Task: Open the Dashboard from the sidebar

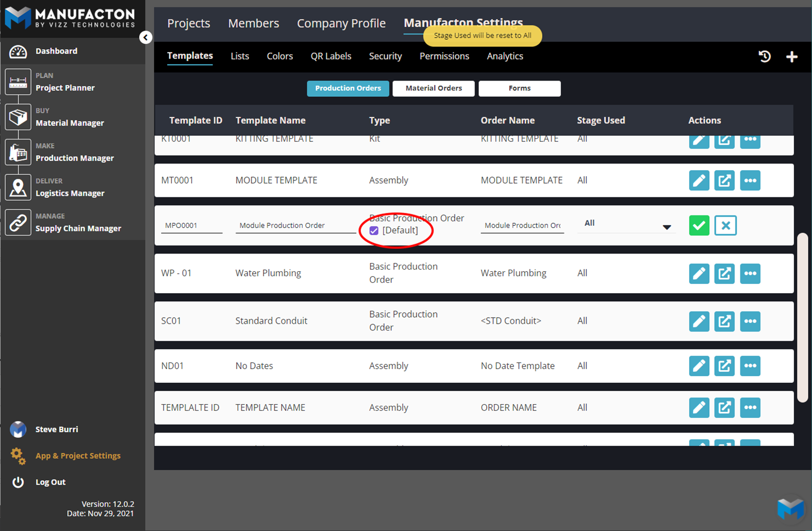Action: (x=56, y=51)
